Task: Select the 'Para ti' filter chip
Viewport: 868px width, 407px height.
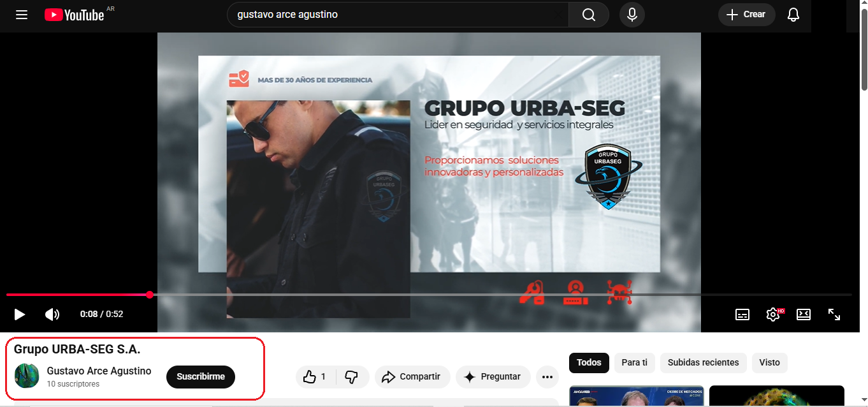Action: click(634, 362)
